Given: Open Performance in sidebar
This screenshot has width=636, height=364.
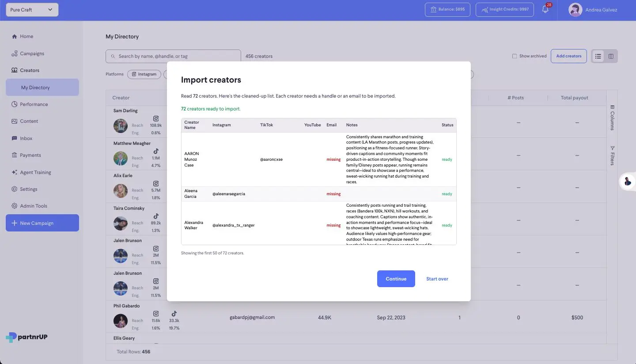Looking at the screenshot, I should pyautogui.click(x=34, y=104).
